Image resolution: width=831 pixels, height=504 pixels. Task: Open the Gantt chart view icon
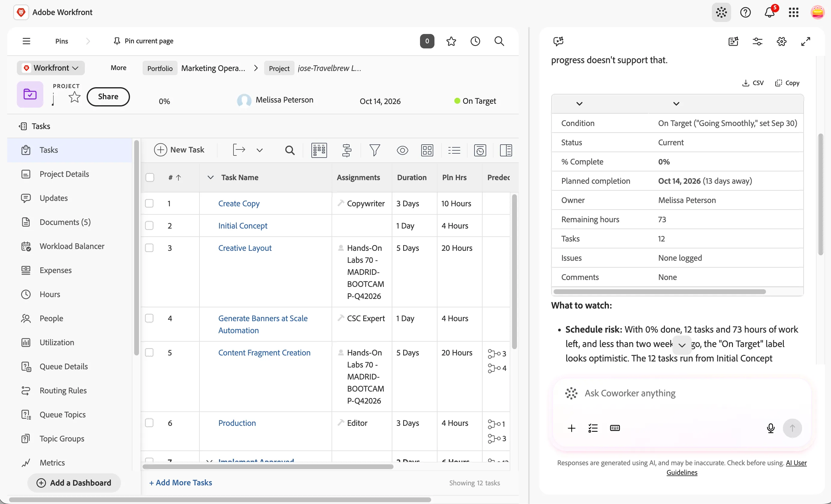point(347,150)
